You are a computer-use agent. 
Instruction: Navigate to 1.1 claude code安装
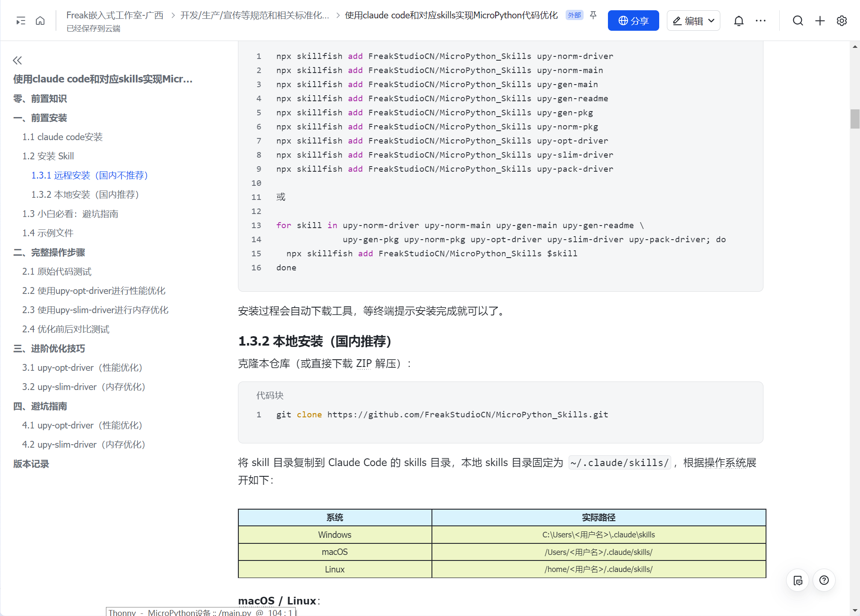[62, 137]
